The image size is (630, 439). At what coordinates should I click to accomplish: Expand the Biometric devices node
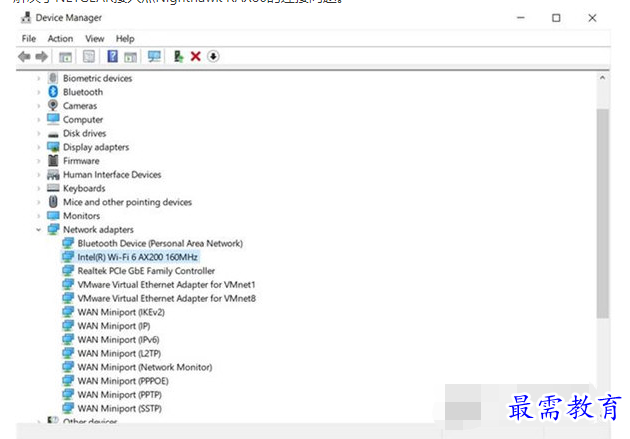39,78
